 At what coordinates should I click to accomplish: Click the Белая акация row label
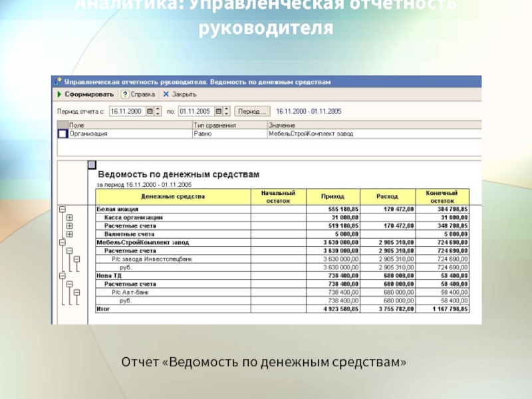click(118, 209)
